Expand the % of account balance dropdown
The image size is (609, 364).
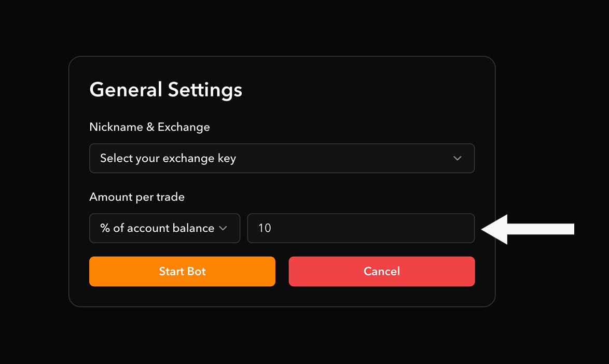(x=164, y=228)
